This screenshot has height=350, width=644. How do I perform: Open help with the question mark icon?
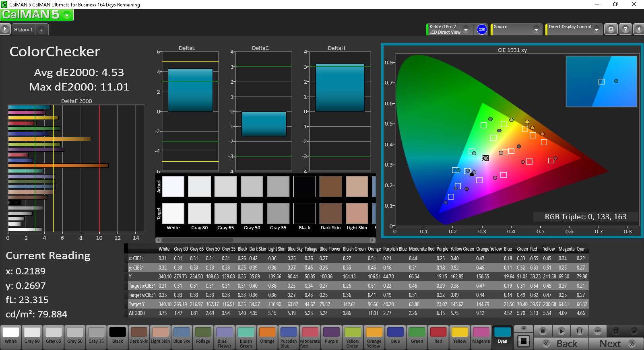click(625, 29)
